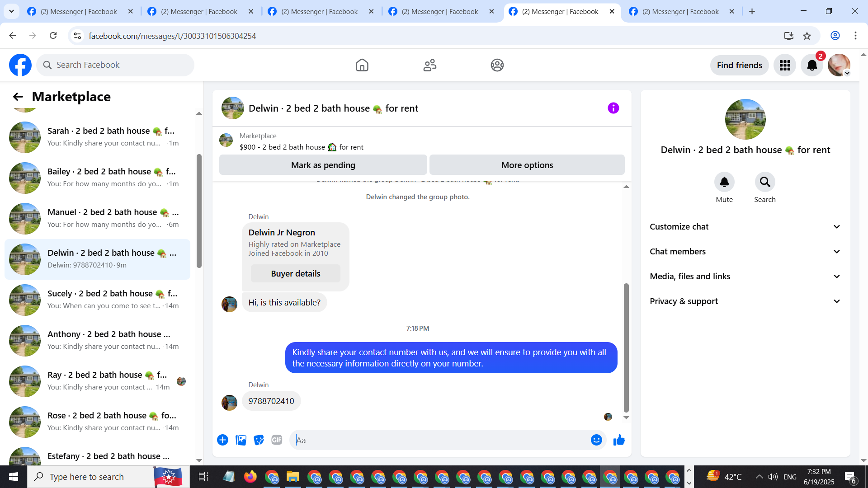
Task: Open Sucely's conversation in the list
Action: 97,300
